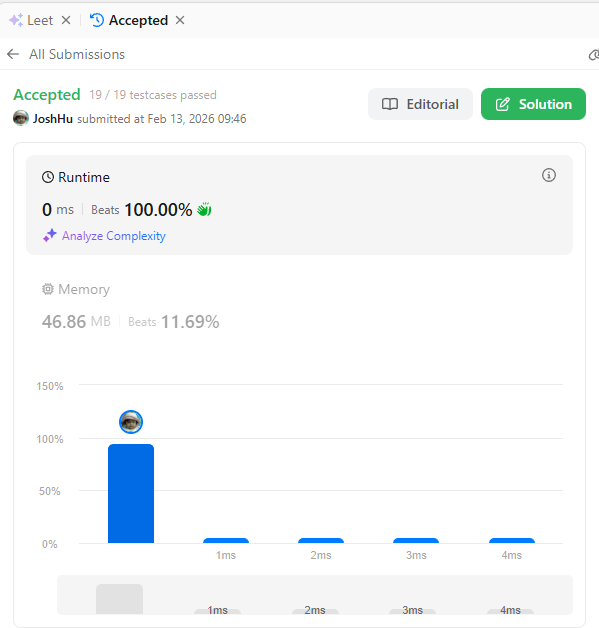Close the Accepted tab
This screenshot has width=599, height=628.
[x=180, y=20]
